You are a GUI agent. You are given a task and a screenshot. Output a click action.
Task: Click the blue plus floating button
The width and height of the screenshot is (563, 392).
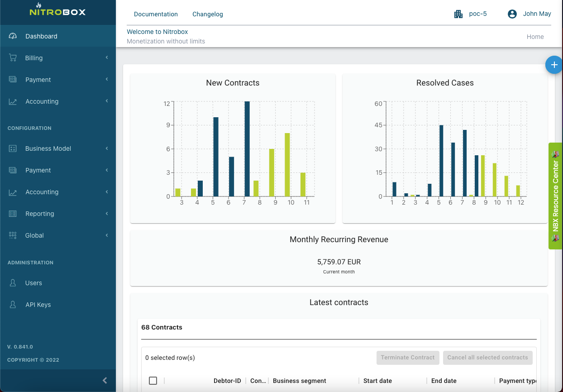tap(553, 65)
